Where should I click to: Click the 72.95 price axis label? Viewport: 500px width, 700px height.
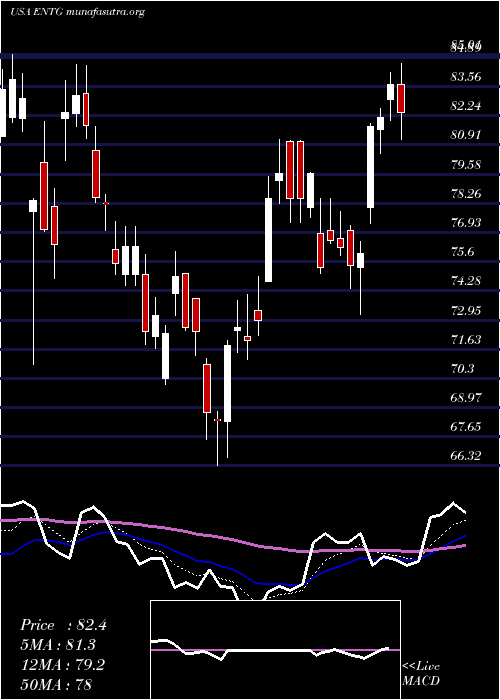[467, 310]
